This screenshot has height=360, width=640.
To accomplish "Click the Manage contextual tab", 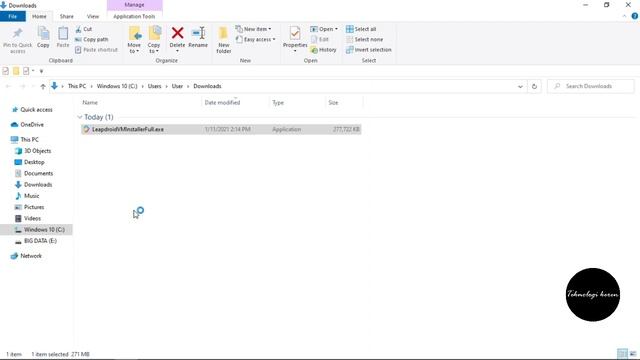I will pyautogui.click(x=134, y=5).
